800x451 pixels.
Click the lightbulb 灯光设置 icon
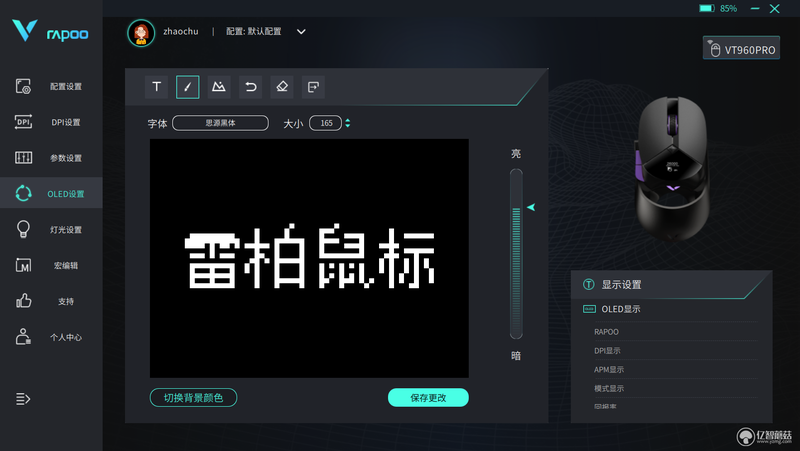point(23,230)
